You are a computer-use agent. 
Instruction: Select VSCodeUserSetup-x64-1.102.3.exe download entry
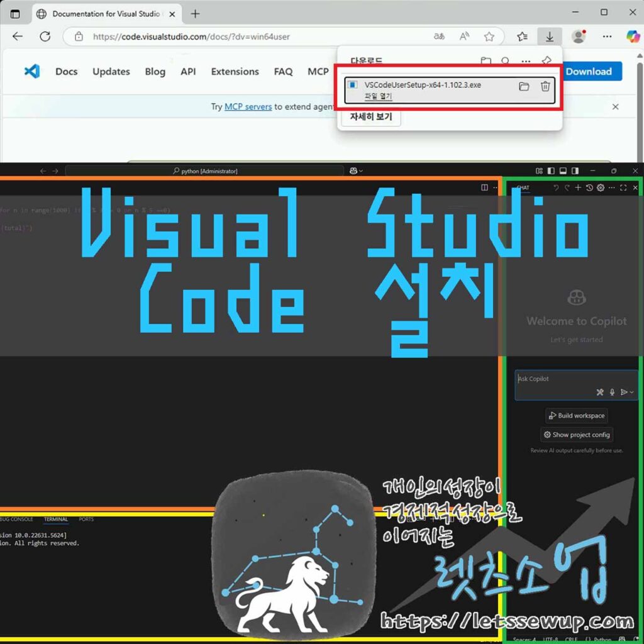[x=449, y=90]
